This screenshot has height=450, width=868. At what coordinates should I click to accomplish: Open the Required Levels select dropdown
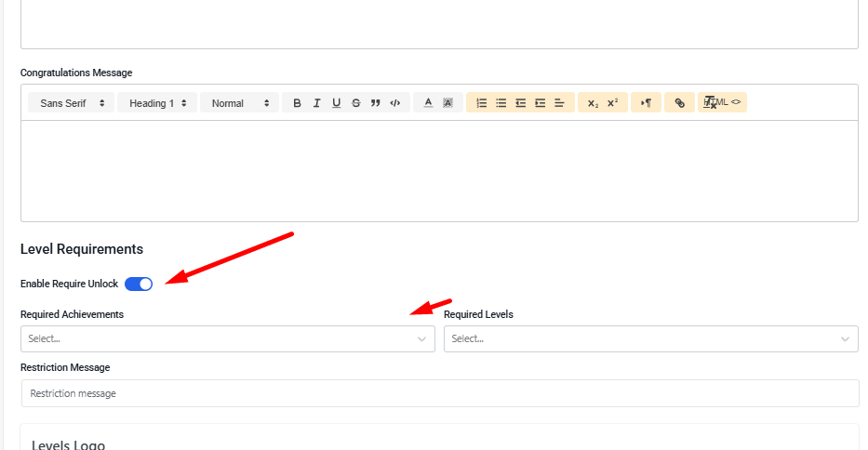651,338
